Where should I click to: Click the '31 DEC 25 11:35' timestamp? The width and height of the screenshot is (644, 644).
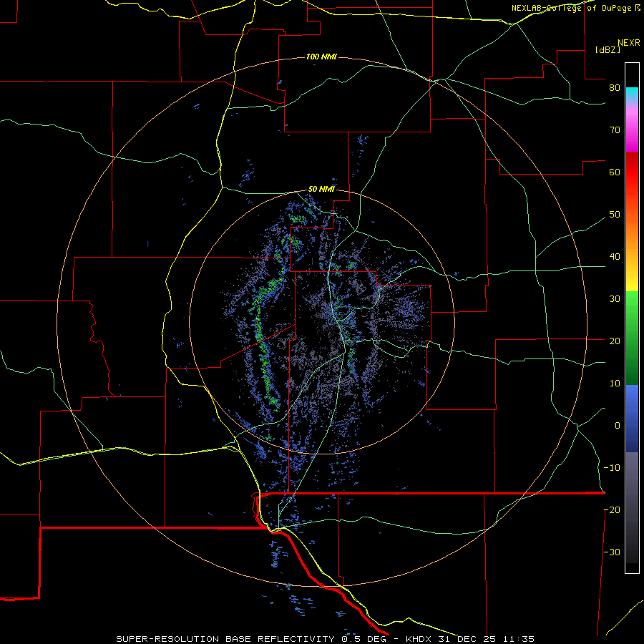coord(487,639)
